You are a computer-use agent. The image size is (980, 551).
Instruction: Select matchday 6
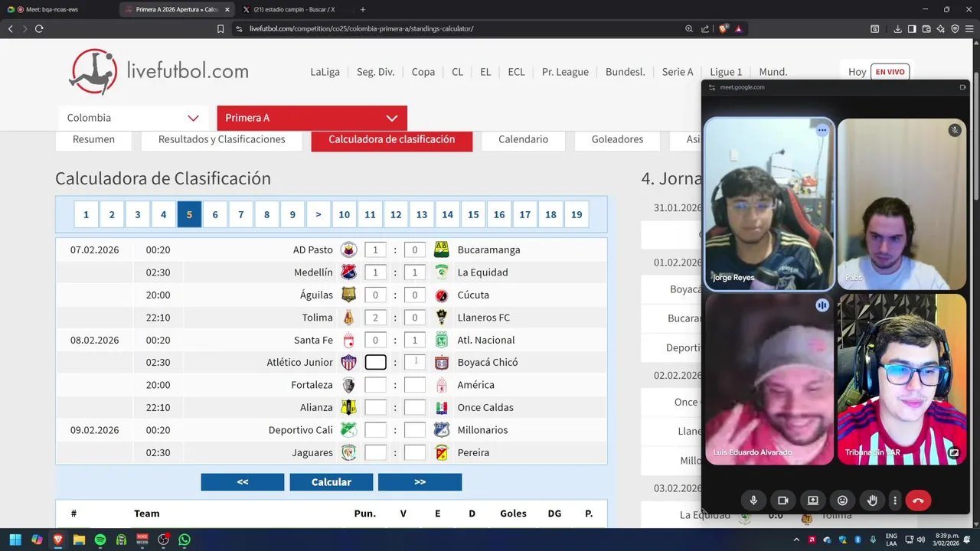(x=215, y=214)
